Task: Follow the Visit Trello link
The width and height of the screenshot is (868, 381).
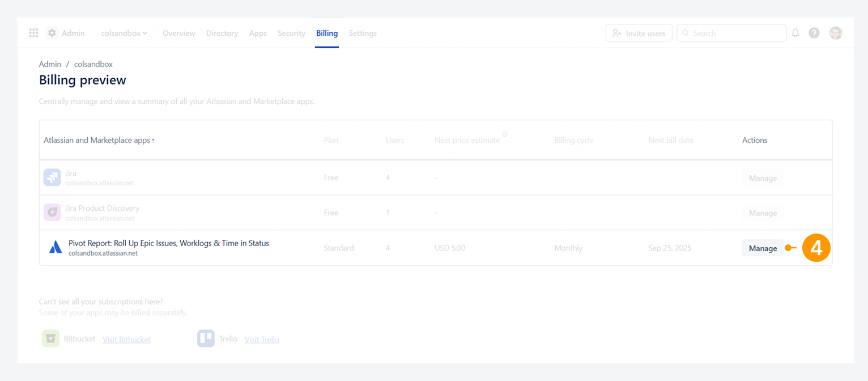Action: pyautogui.click(x=262, y=339)
